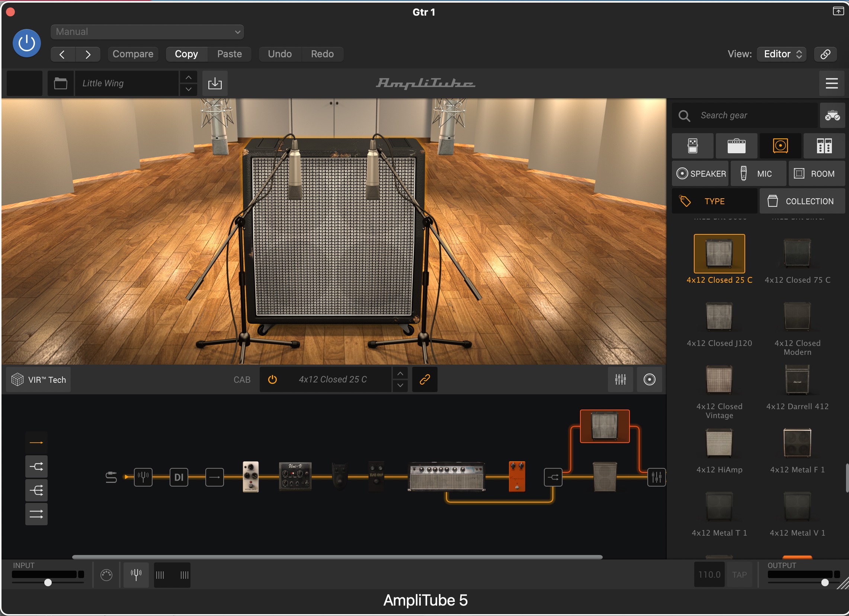Viewport: 849px width, 616px height.
Task: Adjust the INPUT level slider
Action: pos(48,582)
